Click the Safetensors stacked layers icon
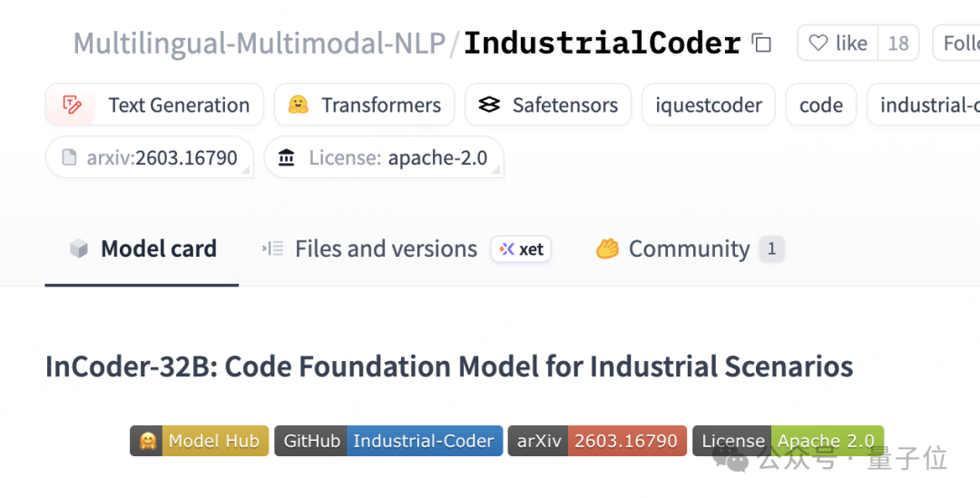 click(x=489, y=105)
